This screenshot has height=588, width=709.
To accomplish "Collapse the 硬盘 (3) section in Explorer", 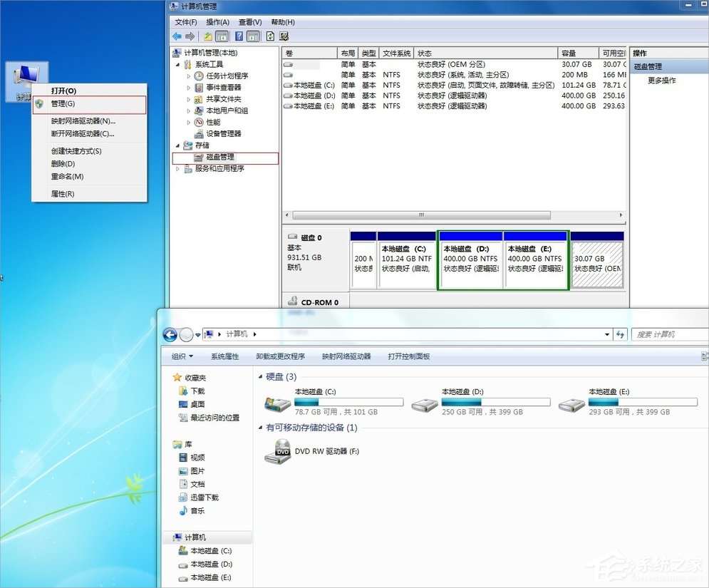I will pyautogui.click(x=261, y=376).
